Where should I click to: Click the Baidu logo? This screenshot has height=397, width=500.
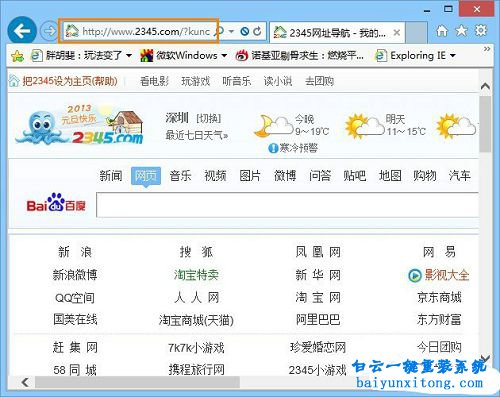(56, 203)
